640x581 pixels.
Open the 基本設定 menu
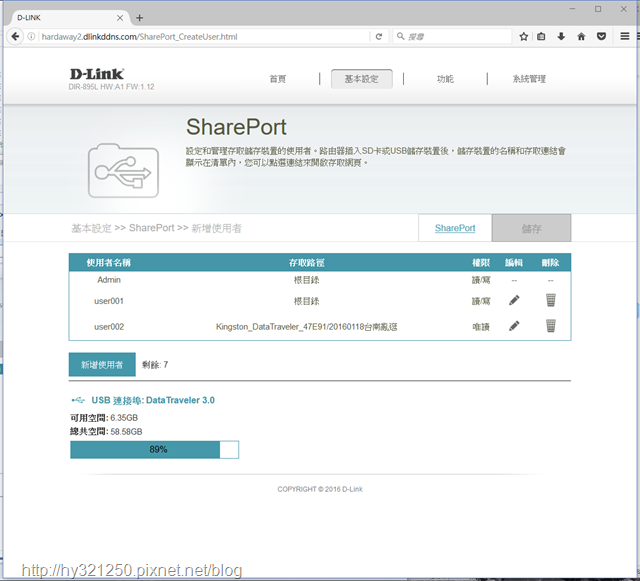click(x=362, y=79)
